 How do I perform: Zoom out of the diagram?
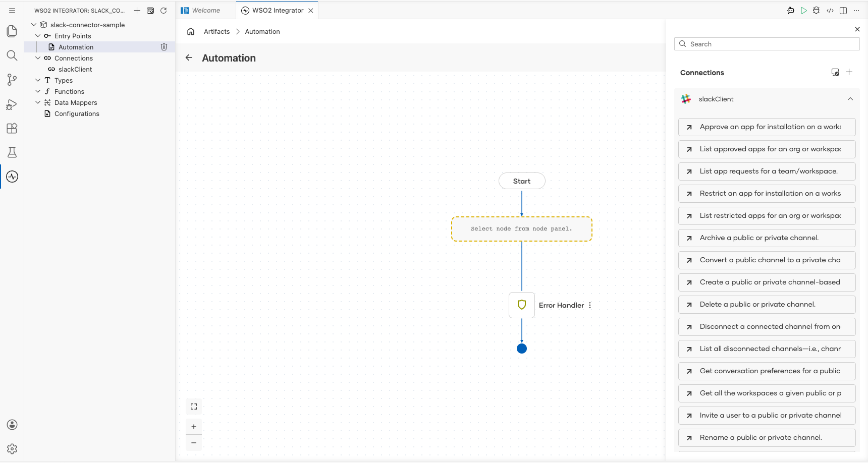tap(194, 443)
